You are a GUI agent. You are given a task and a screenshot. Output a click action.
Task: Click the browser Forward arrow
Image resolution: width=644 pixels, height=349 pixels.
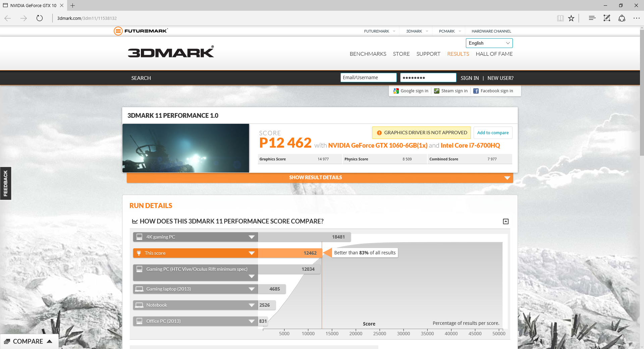coord(23,18)
